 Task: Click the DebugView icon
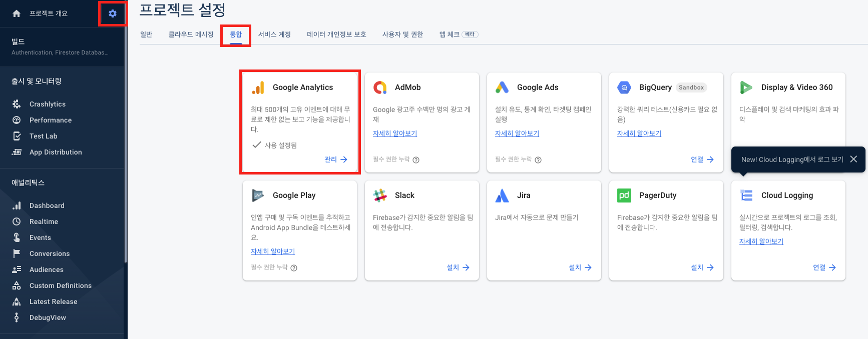17,317
